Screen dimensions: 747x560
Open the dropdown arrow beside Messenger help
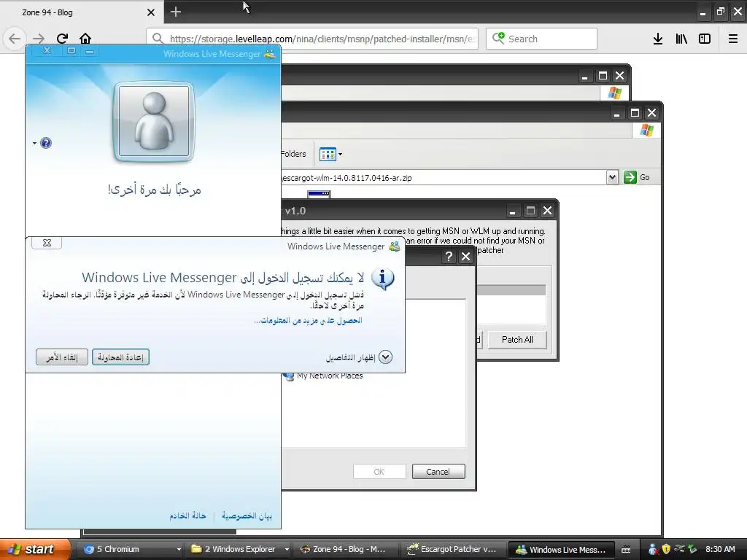pos(35,143)
